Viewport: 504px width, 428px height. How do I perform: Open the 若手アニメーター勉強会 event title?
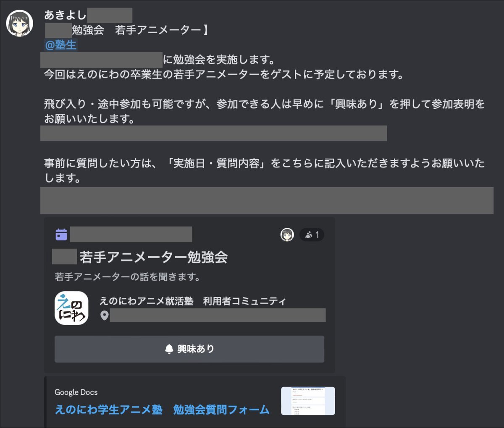[154, 257]
